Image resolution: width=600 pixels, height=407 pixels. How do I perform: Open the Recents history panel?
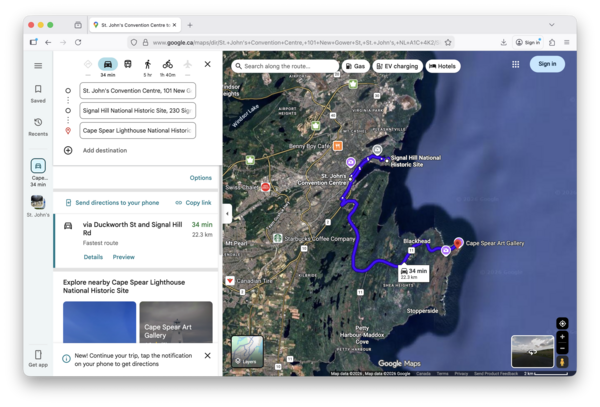point(38,127)
